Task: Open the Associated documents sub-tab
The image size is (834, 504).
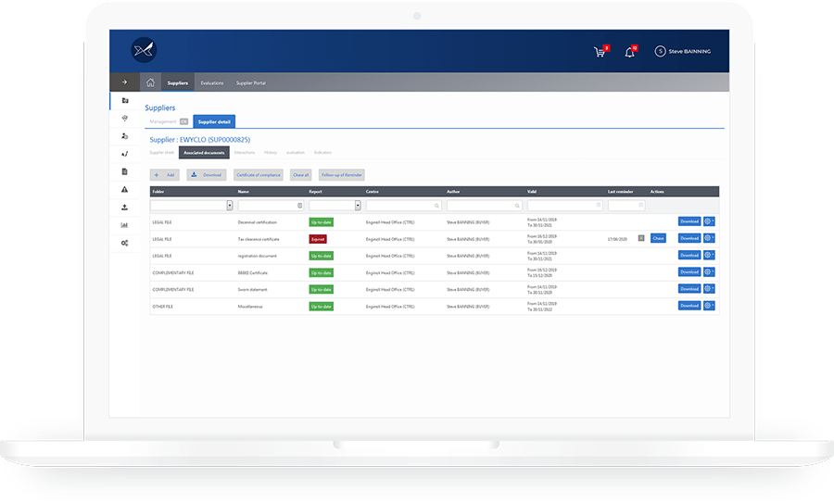Action: [x=204, y=153]
